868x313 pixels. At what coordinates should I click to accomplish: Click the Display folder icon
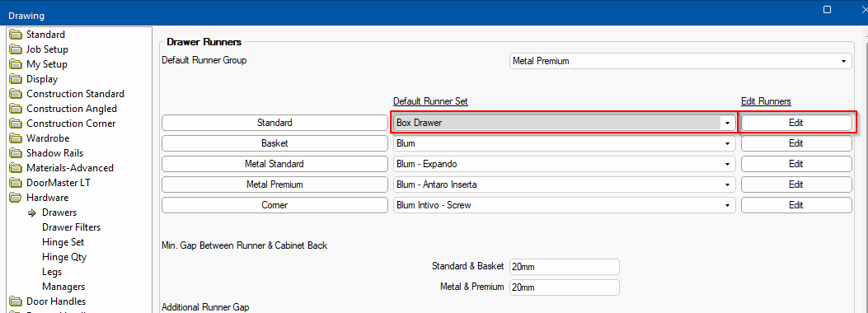(16, 79)
